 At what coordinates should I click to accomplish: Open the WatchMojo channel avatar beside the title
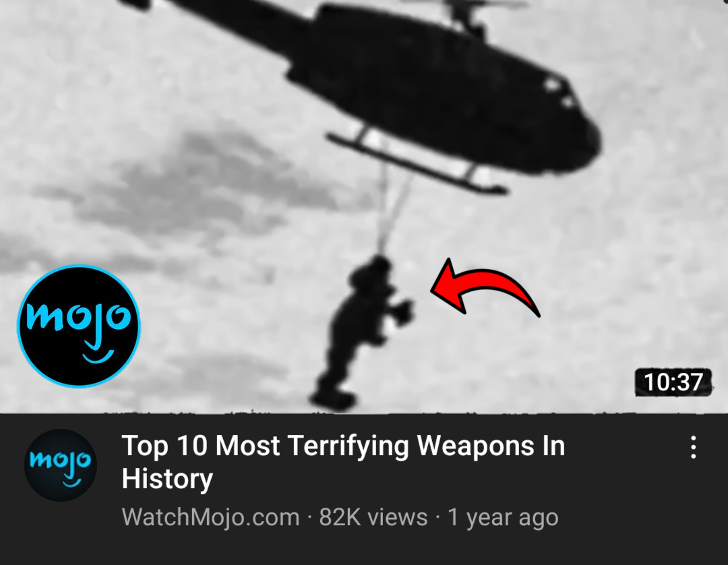click(61, 465)
